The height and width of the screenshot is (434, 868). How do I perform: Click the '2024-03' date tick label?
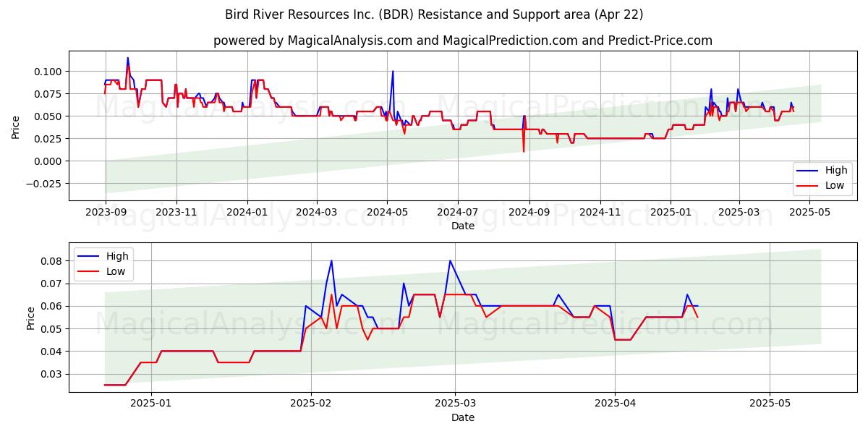[317, 213]
